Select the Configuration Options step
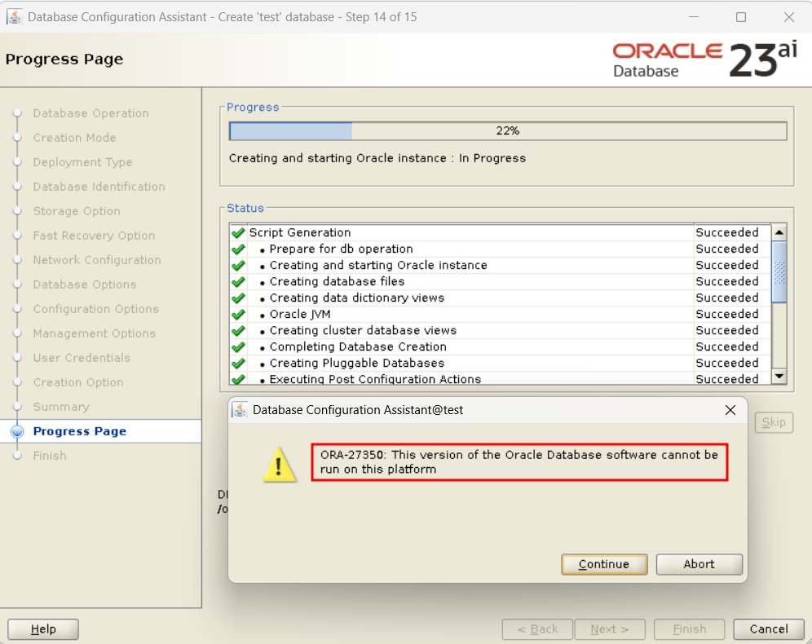Viewport: 812px width, 644px height. pos(96,309)
